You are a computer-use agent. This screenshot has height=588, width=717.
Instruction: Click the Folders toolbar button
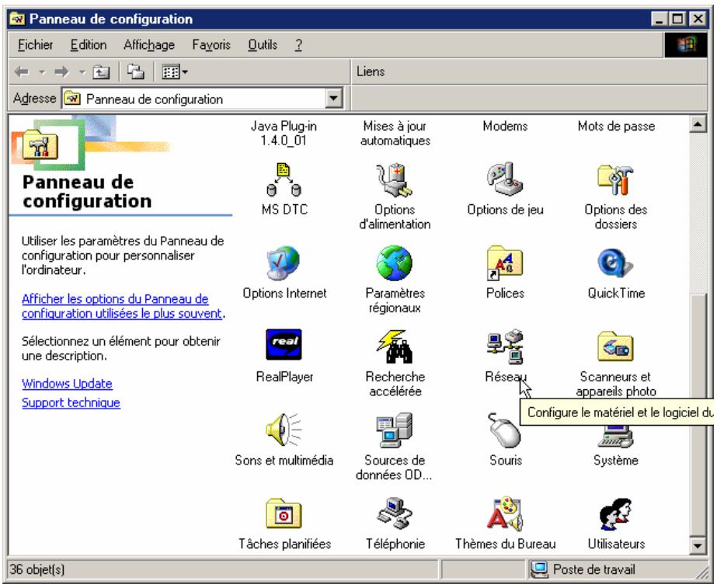[x=135, y=71]
